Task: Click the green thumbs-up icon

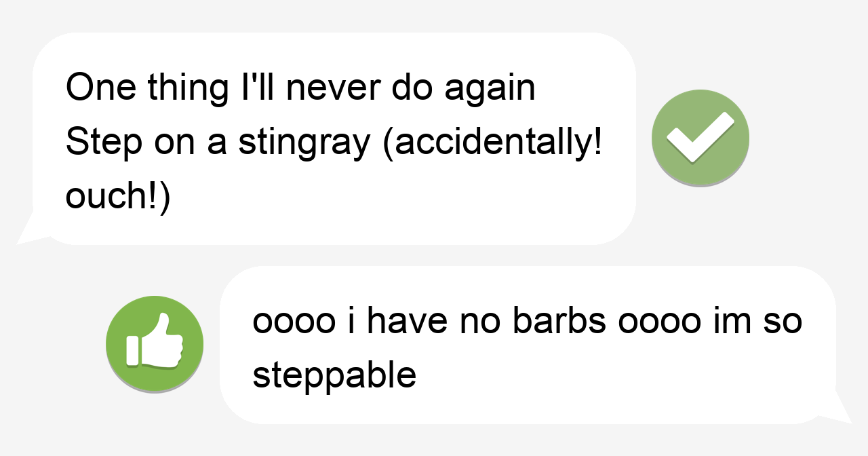Action: pyautogui.click(x=155, y=344)
